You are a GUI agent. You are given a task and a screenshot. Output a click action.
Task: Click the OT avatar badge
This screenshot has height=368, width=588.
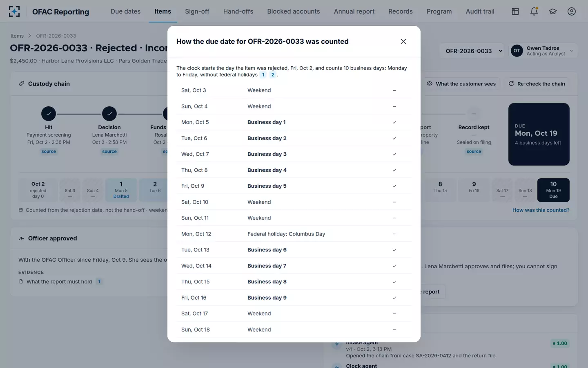pyautogui.click(x=517, y=51)
